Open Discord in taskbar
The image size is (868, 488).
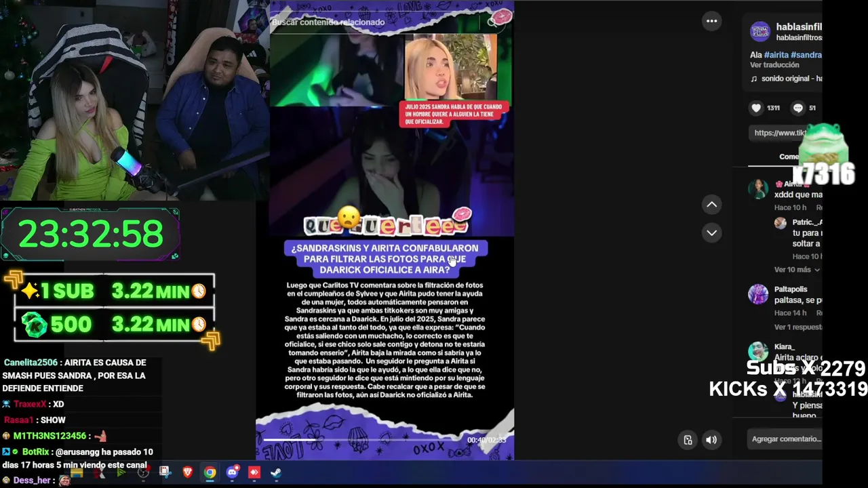pyautogui.click(x=232, y=472)
